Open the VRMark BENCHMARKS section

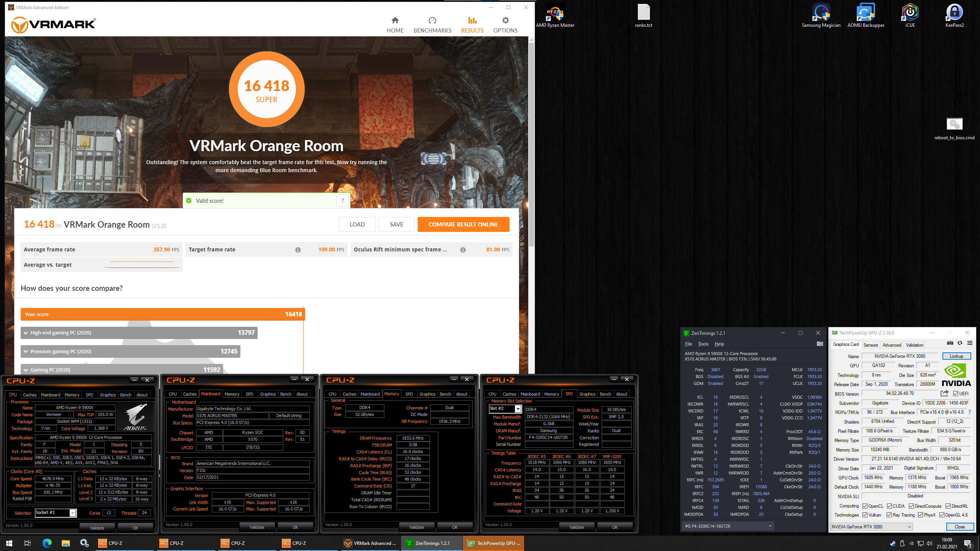(432, 25)
